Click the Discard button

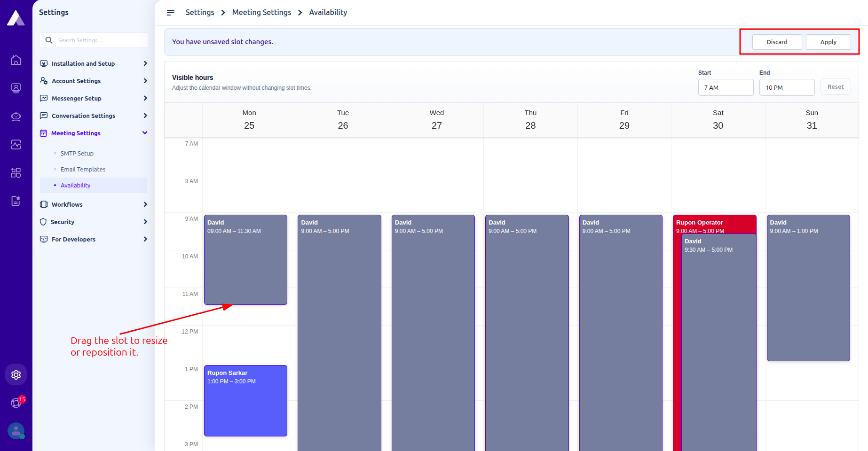tap(777, 42)
